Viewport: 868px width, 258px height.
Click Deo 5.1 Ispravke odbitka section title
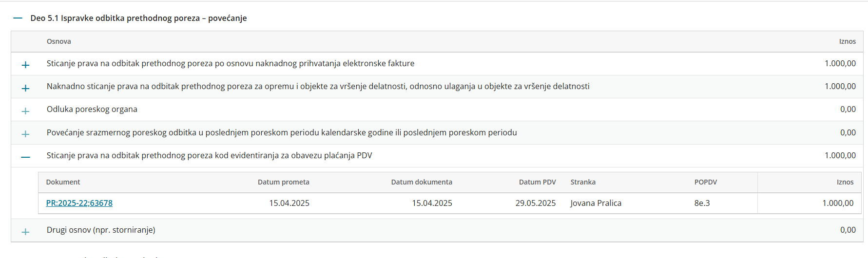point(138,18)
